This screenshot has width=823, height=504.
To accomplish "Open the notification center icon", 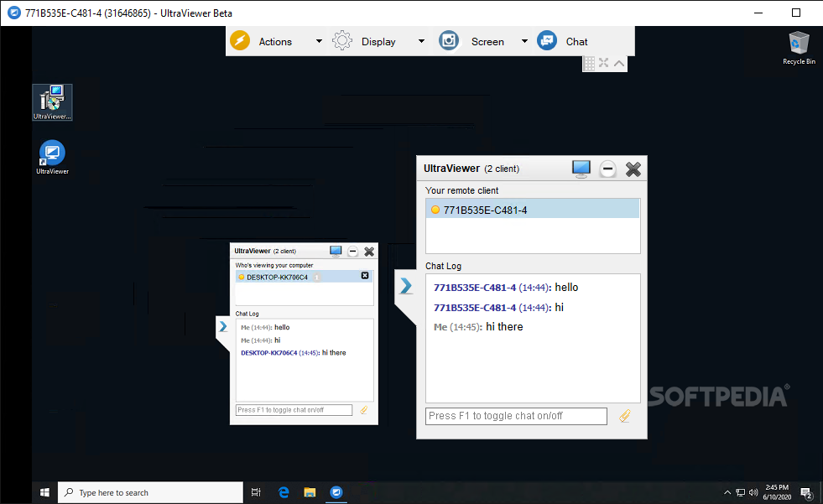I will 805,492.
